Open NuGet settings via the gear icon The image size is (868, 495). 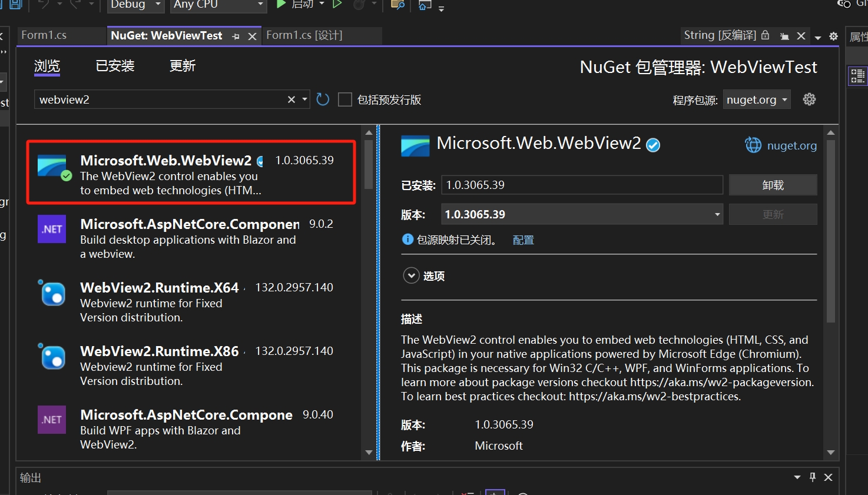point(810,99)
